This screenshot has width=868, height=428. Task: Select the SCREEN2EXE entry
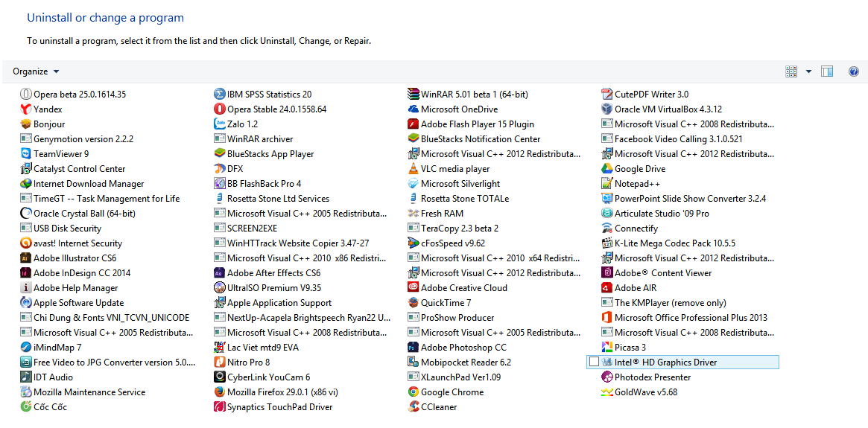[246, 229]
